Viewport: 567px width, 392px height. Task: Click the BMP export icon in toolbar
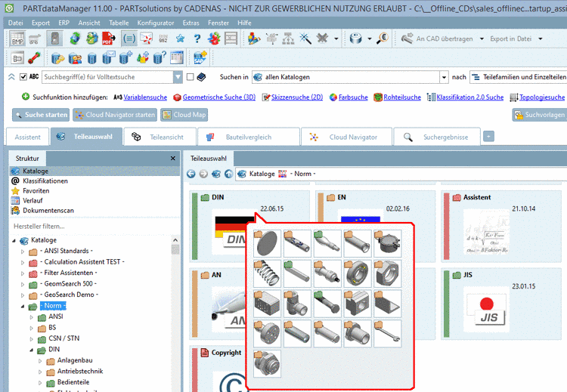click(17, 39)
